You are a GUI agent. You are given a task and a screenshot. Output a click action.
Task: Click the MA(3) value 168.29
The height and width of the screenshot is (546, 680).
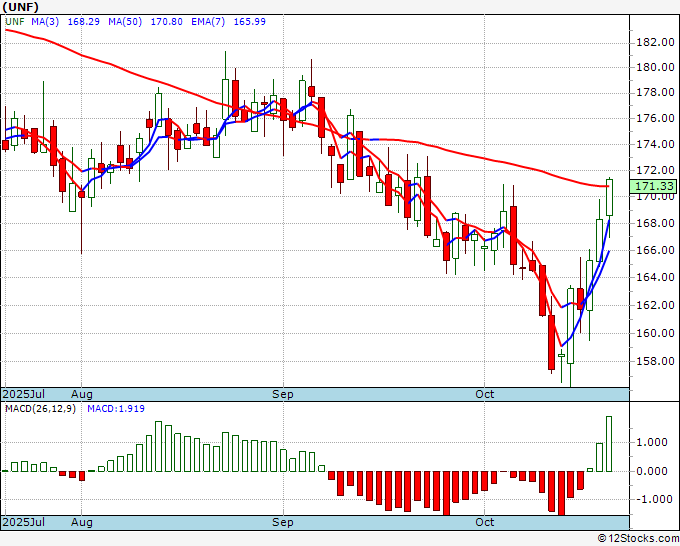click(x=84, y=22)
